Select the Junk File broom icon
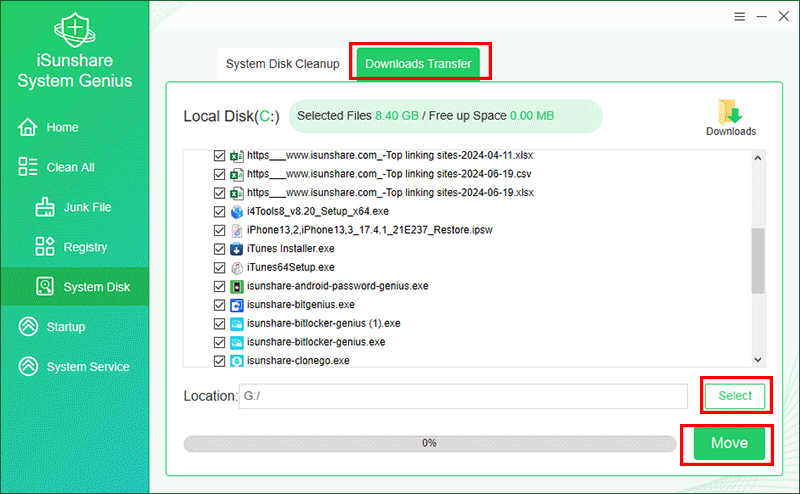This screenshot has height=494, width=800. coord(45,207)
